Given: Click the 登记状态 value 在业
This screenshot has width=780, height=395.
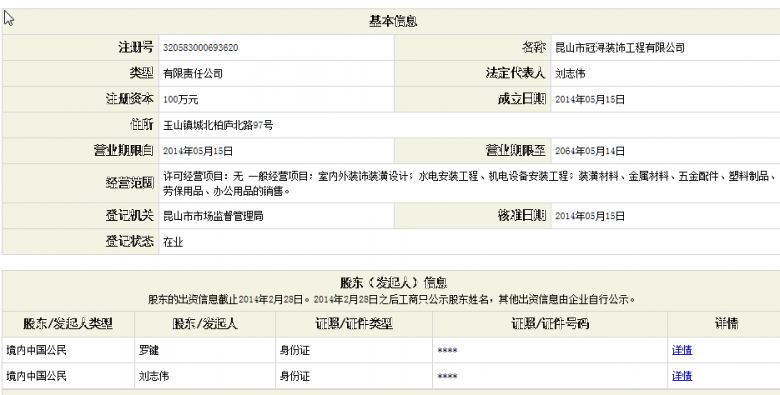Looking at the screenshot, I should pos(173,242).
